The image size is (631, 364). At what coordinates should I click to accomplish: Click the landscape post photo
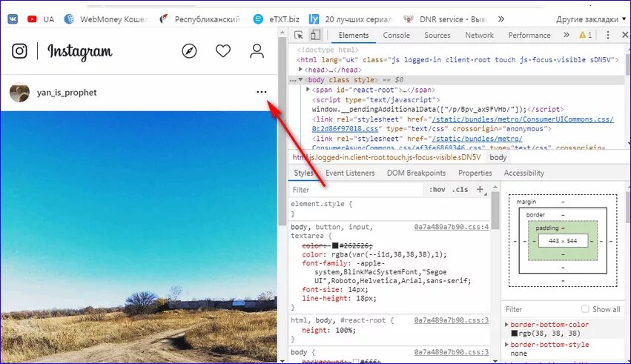[x=139, y=237]
